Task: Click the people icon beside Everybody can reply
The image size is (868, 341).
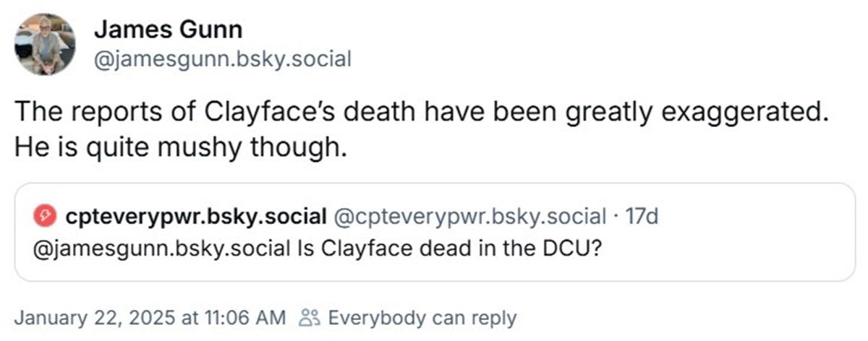Action: tap(310, 317)
